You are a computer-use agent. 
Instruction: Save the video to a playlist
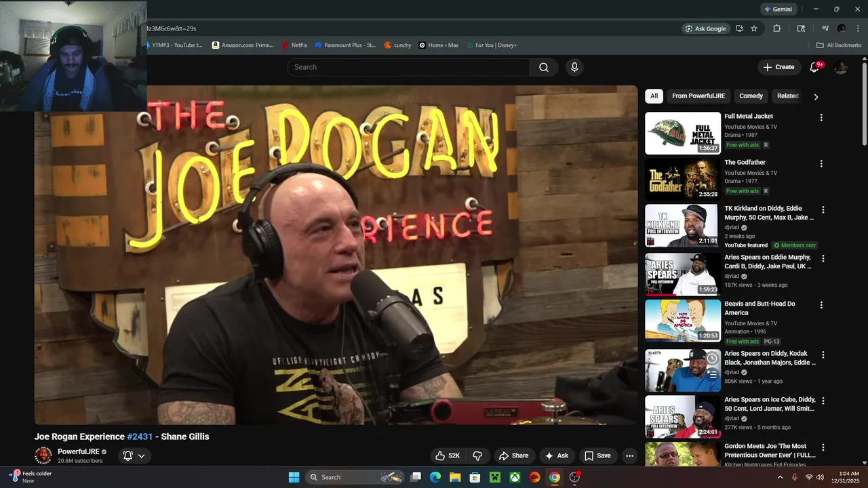(597, 455)
